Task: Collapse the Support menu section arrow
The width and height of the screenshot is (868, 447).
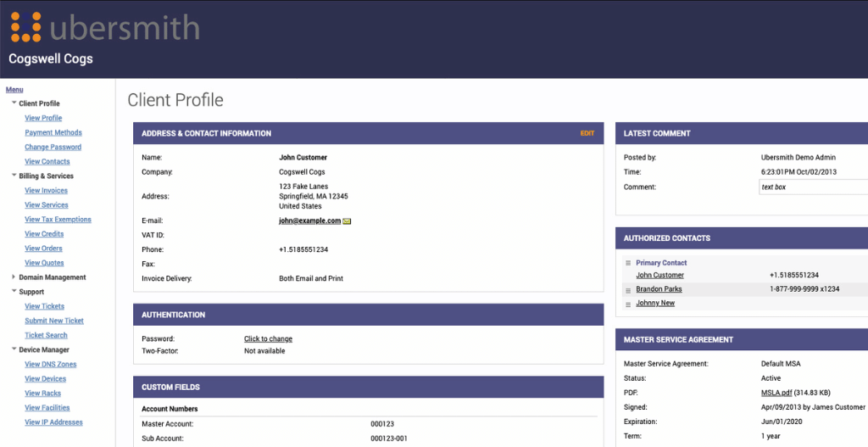Action: point(14,292)
